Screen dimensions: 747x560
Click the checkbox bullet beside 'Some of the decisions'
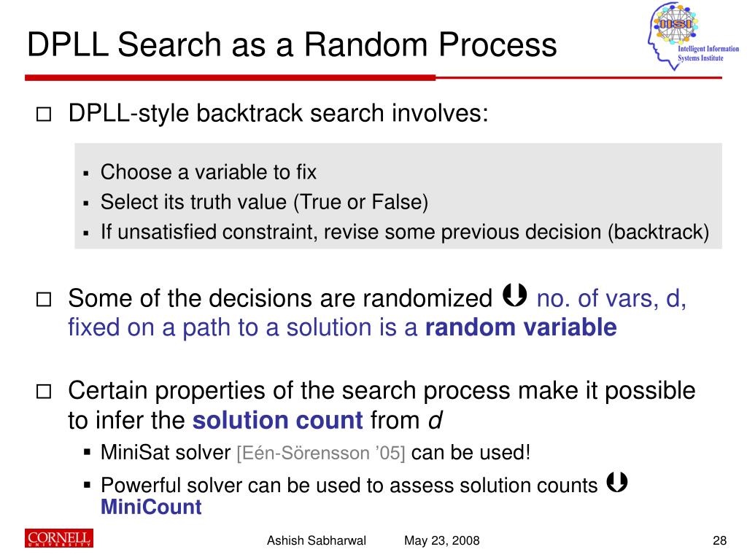44,300
